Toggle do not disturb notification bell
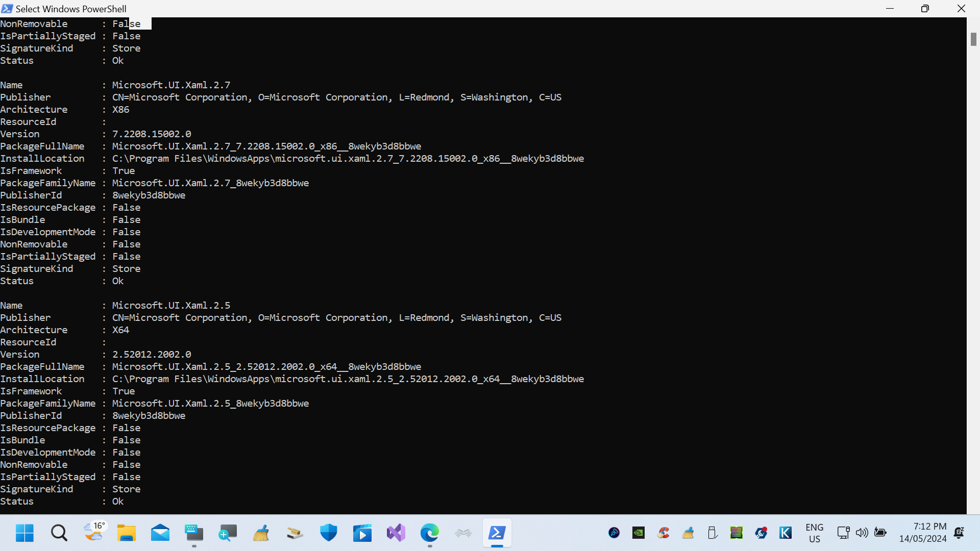 coord(959,533)
